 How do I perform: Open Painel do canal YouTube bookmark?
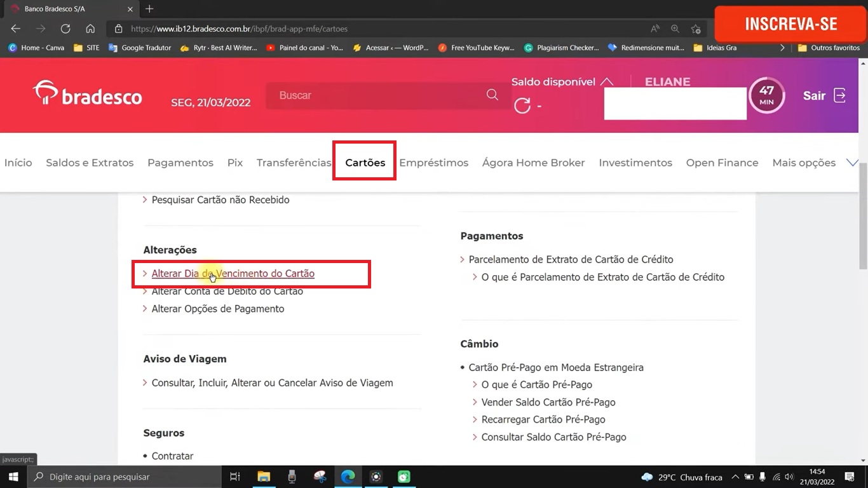coord(305,48)
